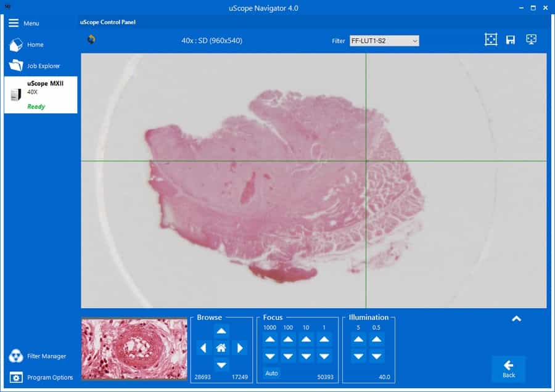Click the monitor display icon at top right
The image size is (555, 392).
click(x=531, y=39)
